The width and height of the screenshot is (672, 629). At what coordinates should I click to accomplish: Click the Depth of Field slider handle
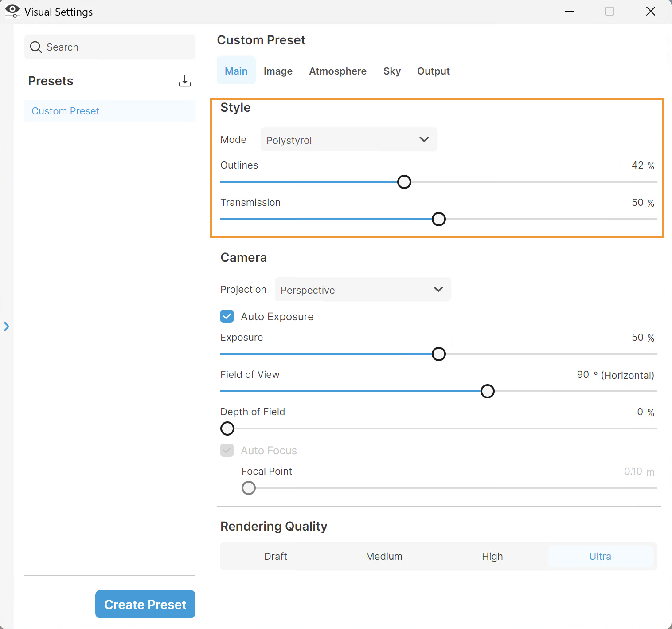(227, 429)
